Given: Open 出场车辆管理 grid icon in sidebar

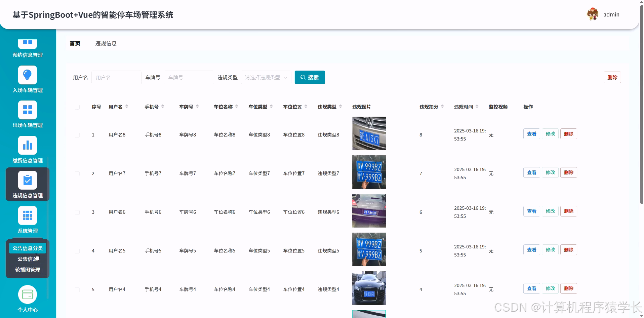Looking at the screenshot, I should pyautogui.click(x=28, y=110).
